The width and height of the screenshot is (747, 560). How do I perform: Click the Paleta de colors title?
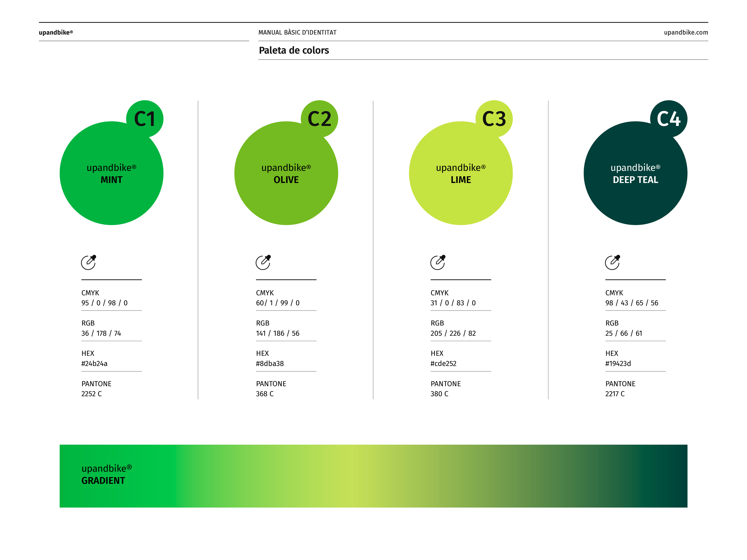click(294, 50)
